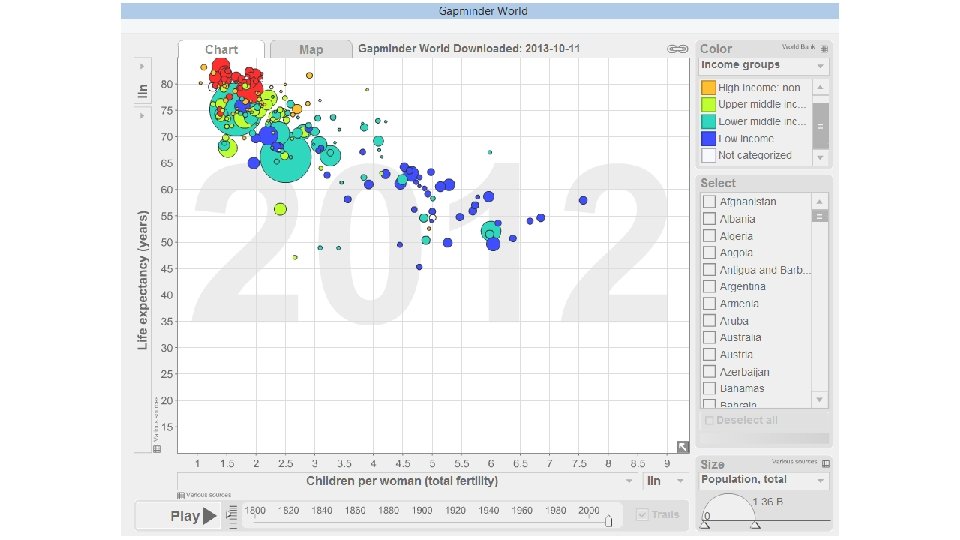Open Color data source table icon

(x=824, y=48)
